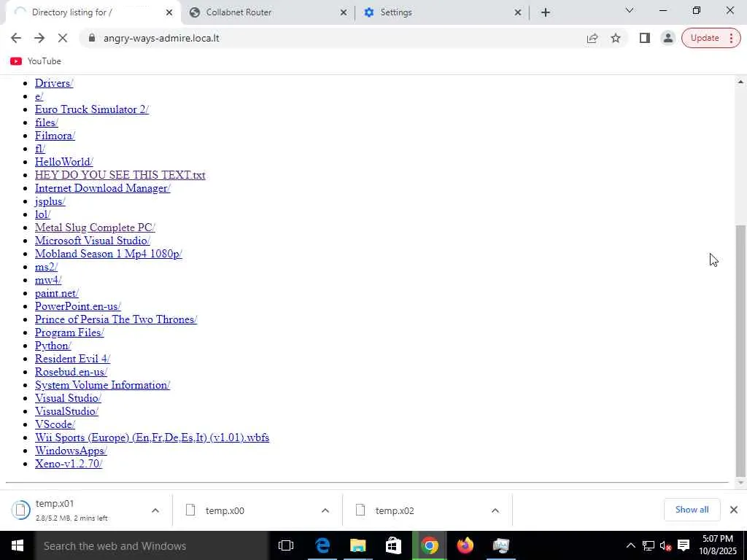Screen dimensions: 747x560
Task: Show hidden system tray icons
Action: [x=630, y=545]
